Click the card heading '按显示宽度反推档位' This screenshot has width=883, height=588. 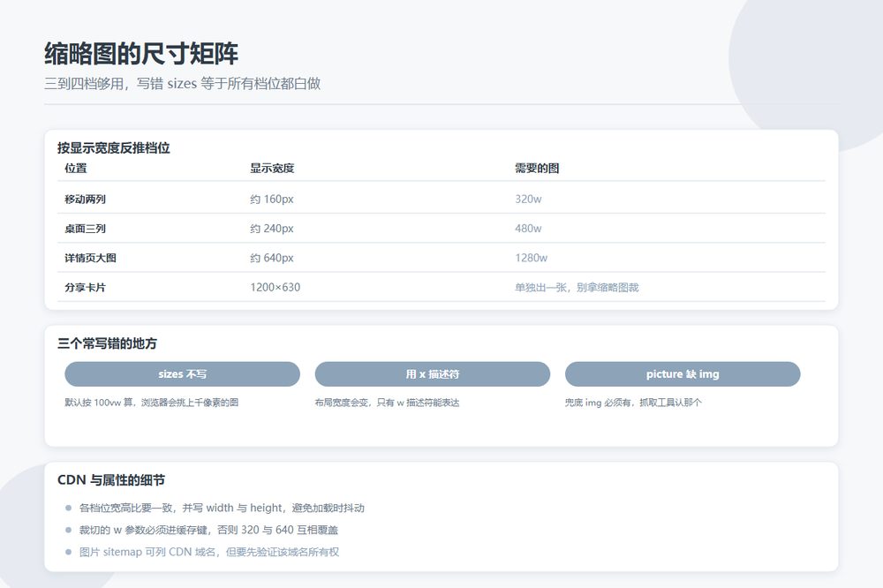tap(114, 148)
